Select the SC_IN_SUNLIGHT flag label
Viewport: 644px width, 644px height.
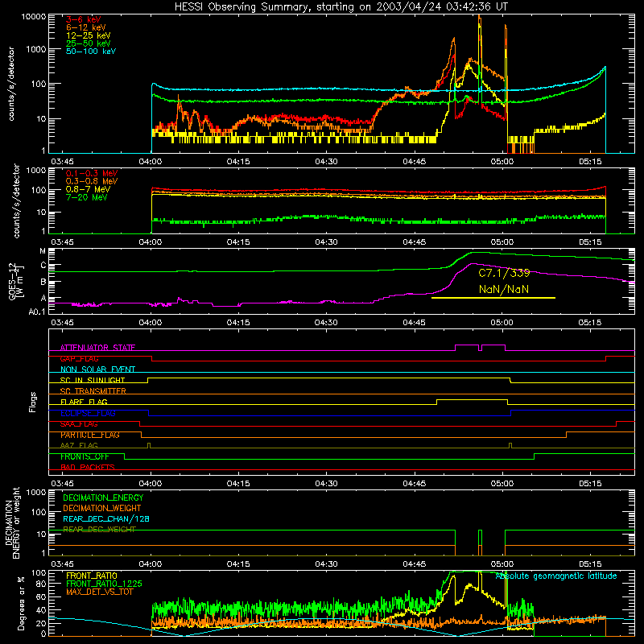click(93, 380)
